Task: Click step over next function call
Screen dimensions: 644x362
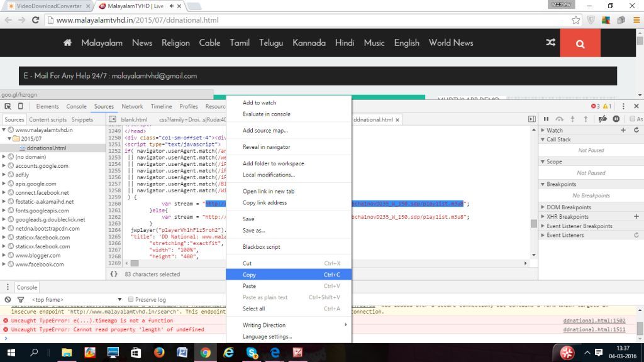Action: pos(559,119)
